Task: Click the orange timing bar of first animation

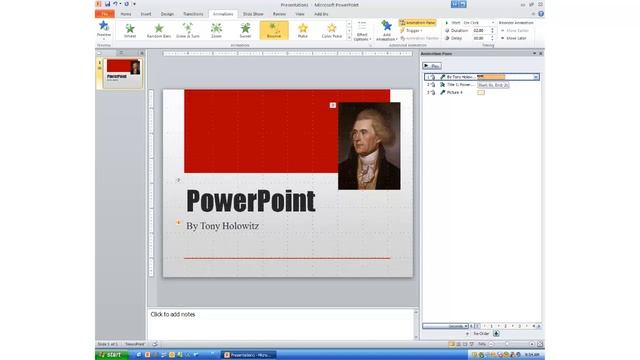Action: [x=491, y=77]
